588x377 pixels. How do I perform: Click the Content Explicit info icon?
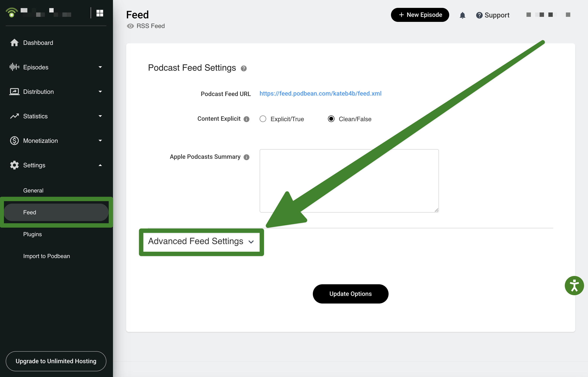pos(246,119)
